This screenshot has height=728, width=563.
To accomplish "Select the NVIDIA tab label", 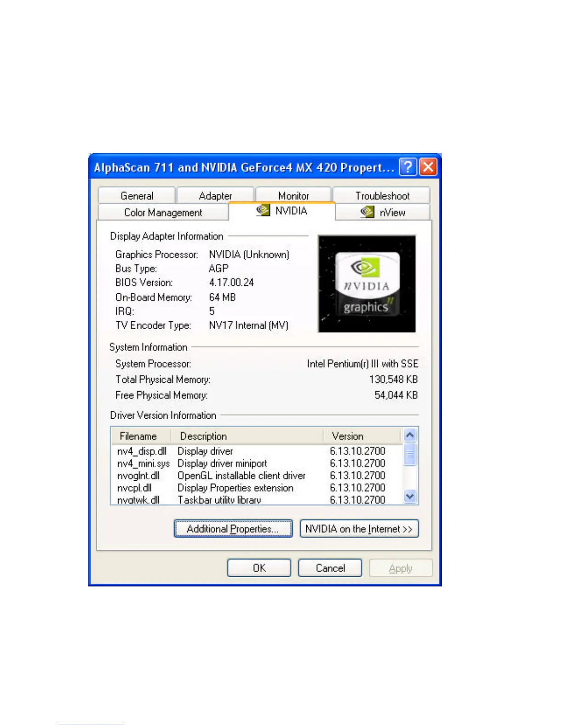I will tap(291, 210).
